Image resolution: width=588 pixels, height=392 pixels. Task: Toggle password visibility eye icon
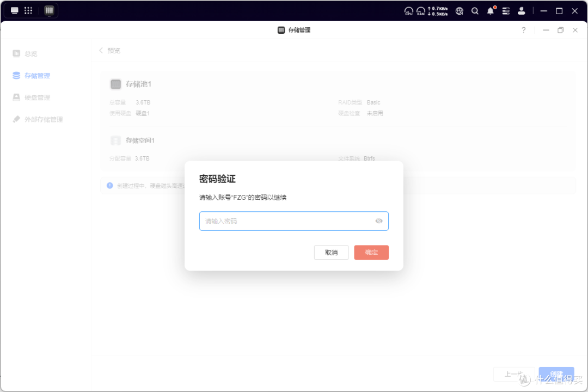coord(379,221)
